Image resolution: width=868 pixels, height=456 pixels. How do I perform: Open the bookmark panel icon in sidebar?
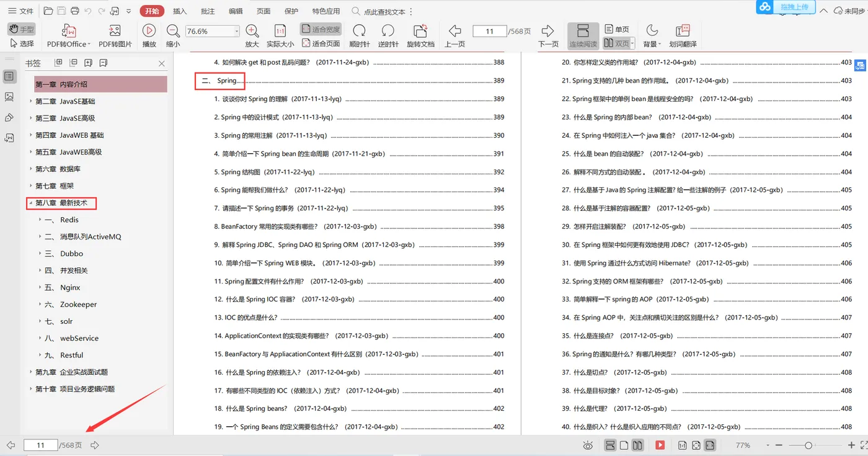click(9, 76)
